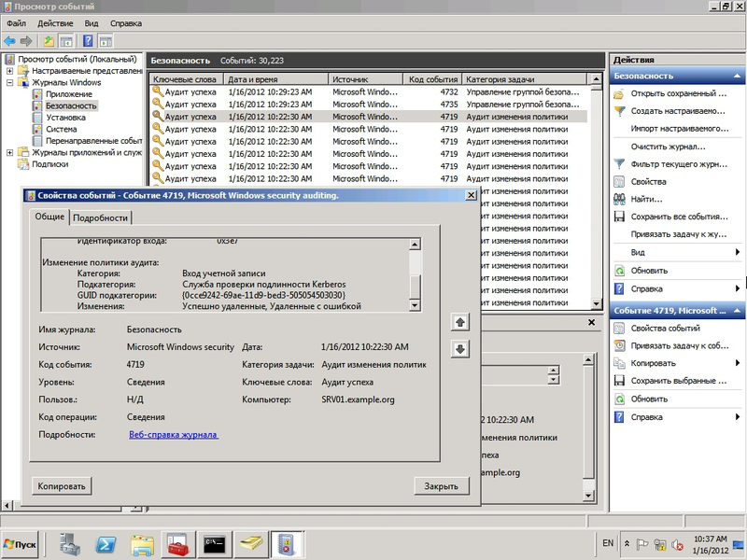
Task: Switch to the Общие tab
Action: [49, 217]
